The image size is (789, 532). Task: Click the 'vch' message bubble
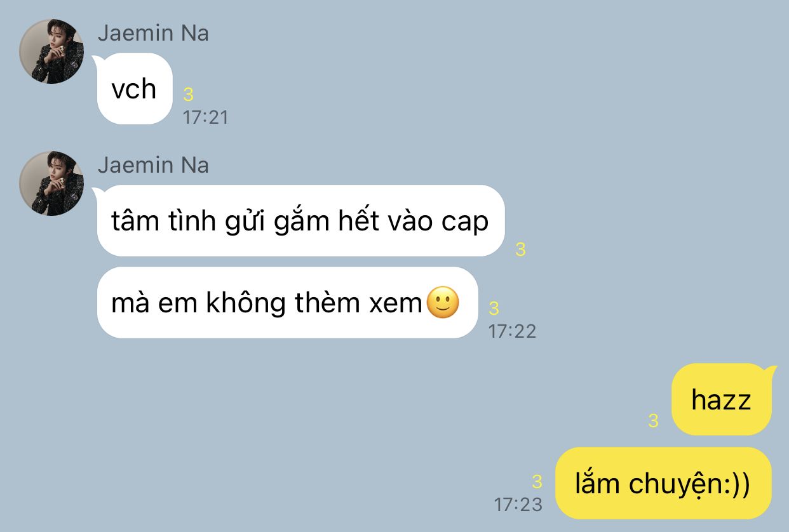pyautogui.click(x=135, y=89)
